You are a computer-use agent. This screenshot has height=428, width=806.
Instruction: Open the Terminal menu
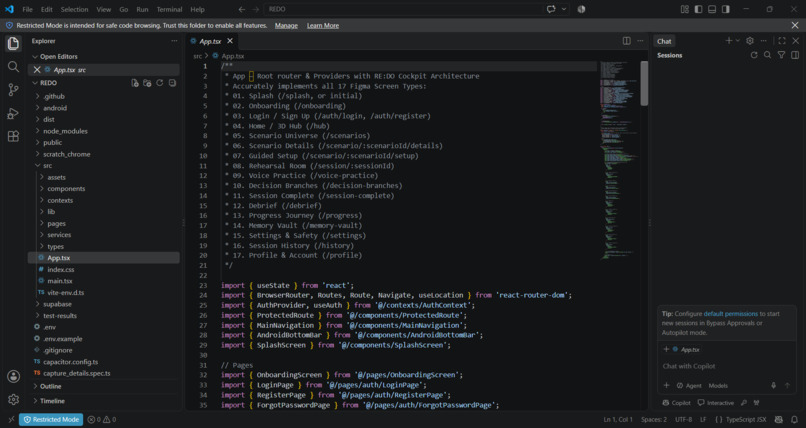click(x=169, y=9)
